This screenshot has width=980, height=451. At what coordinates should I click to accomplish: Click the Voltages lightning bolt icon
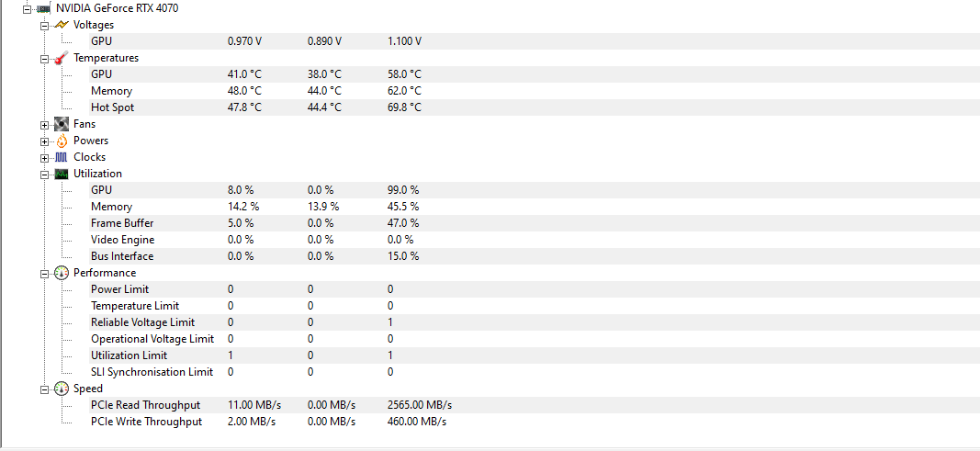(62, 25)
